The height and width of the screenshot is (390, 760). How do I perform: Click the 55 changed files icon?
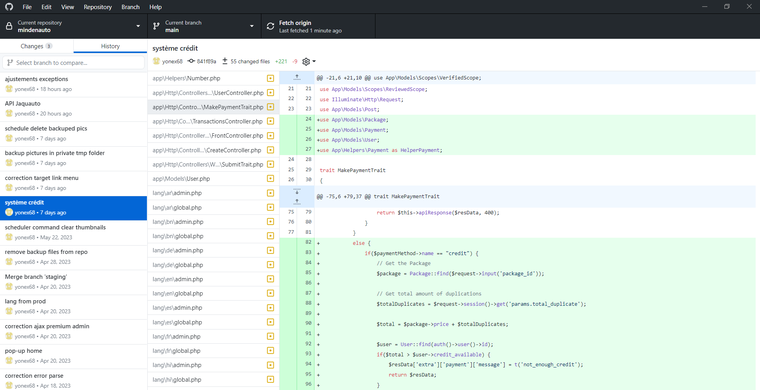[225, 62]
